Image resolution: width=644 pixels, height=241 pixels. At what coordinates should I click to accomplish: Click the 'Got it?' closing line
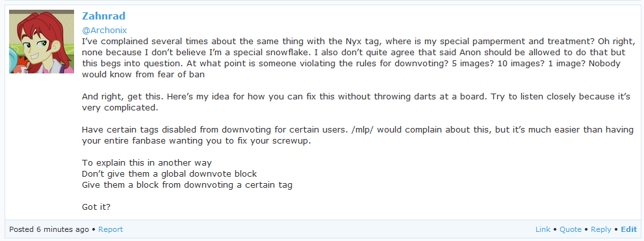[96, 207]
